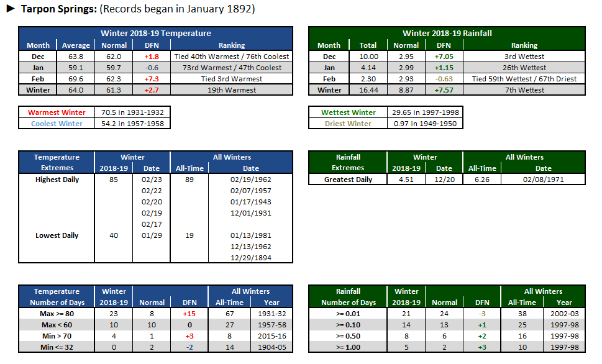Select December average temperature 63.8
This screenshot has width=602, height=364.
tap(76, 57)
